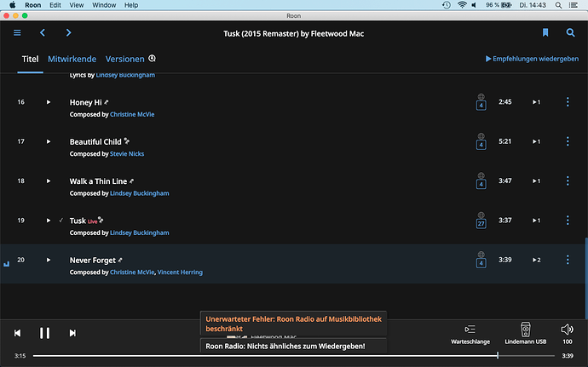The width and height of the screenshot is (588, 367).
Task: Click the credits icon beside Beautiful Child
Action: pos(127,141)
